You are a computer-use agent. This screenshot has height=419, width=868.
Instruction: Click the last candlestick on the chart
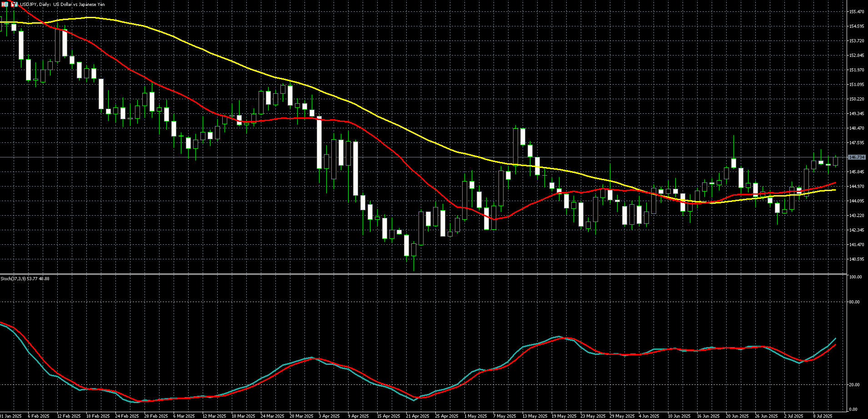[835, 161]
